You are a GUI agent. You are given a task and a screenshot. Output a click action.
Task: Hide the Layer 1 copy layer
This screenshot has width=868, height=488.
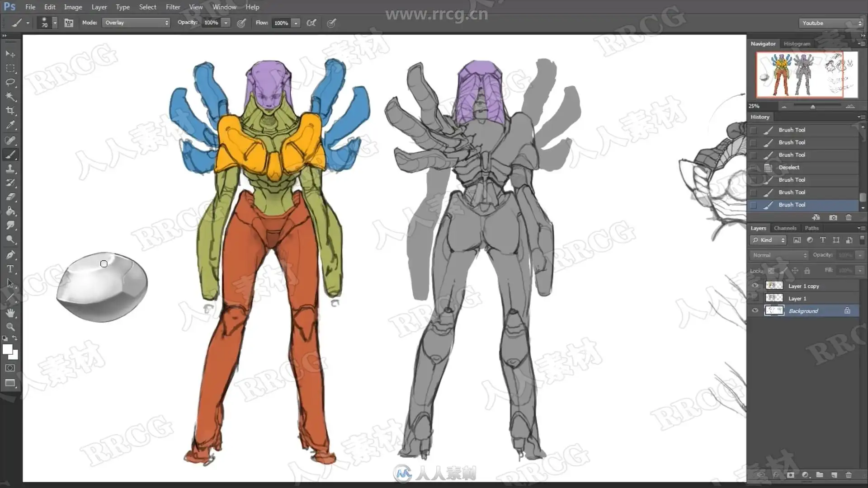pos(755,286)
